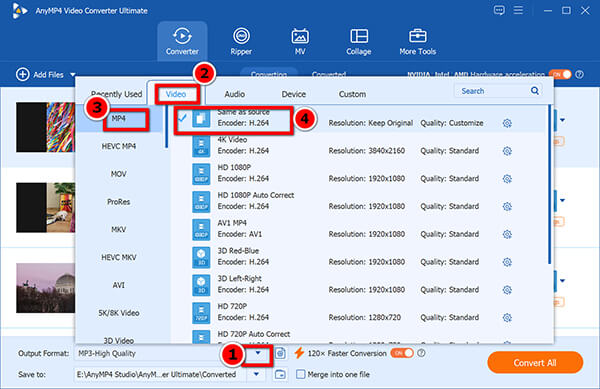This screenshot has width=600, height=389.
Task: Click the Convert All button
Action: [x=535, y=363]
